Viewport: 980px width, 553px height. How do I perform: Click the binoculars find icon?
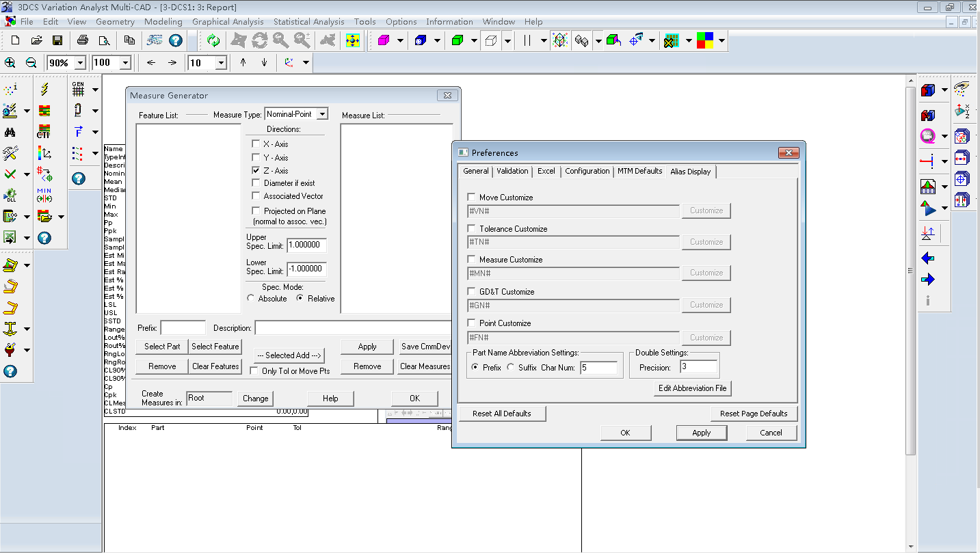pos(10,132)
